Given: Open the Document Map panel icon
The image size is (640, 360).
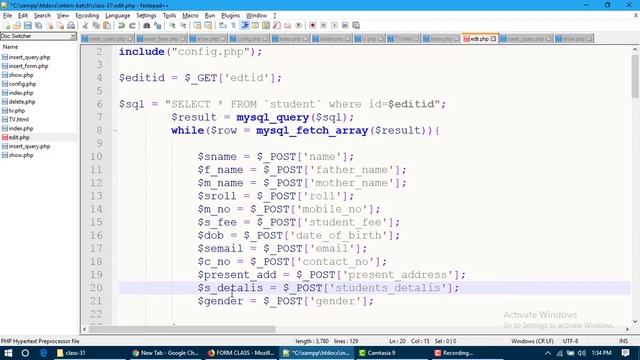Looking at the screenshot, I should pos(266,26).
